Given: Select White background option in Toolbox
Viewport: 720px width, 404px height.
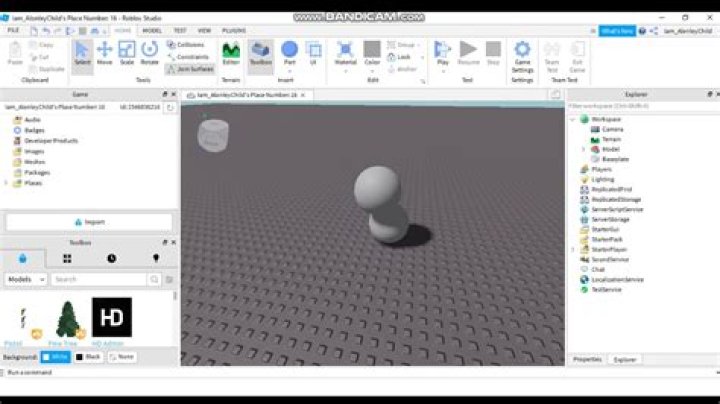Looking at the screenshot, I should click(57, 356).
